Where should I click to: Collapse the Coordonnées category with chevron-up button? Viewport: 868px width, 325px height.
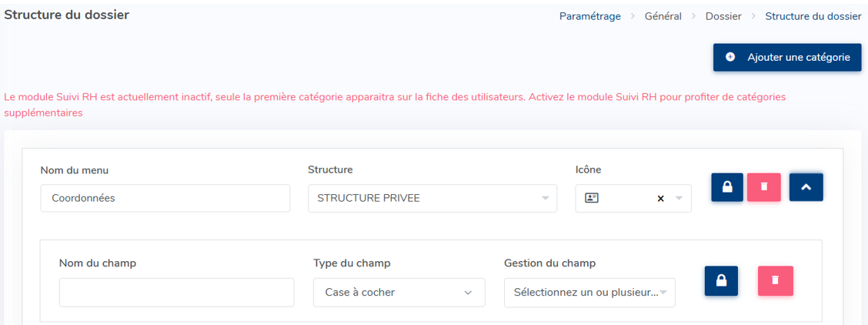(x=806, y=187)
